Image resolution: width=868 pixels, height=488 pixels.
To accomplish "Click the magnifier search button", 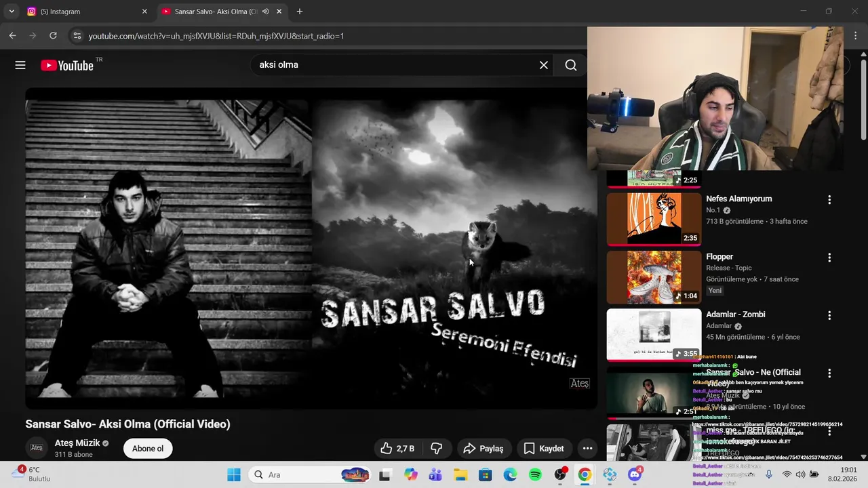I will tap(571, 65).
